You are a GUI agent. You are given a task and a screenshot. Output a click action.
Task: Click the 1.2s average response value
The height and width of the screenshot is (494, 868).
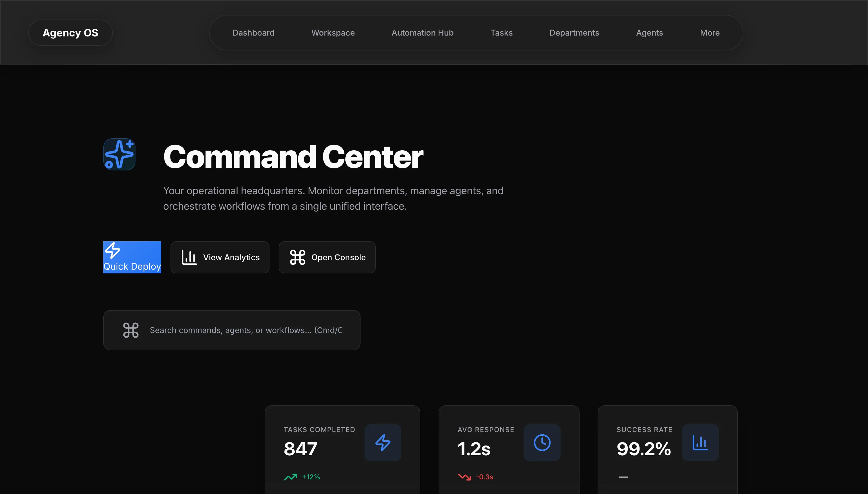474,449
